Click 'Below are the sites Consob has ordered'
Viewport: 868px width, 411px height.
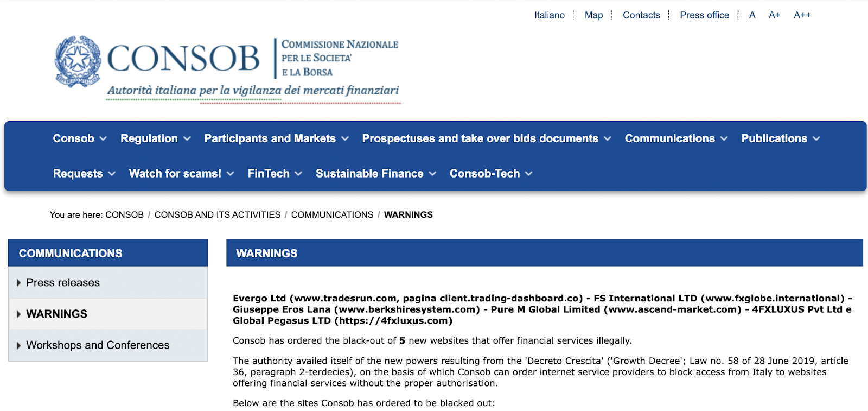(x=364, y=403)
